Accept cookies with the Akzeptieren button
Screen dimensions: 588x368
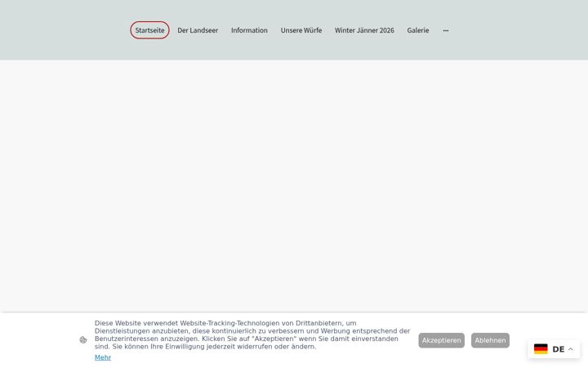pyautogui.click(x=441, y=340)
